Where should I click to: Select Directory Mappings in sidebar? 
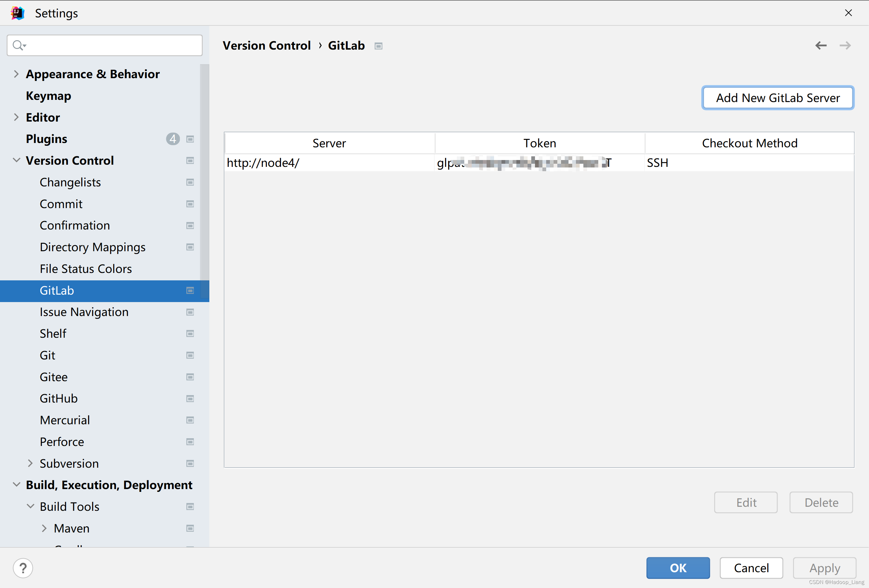coord(92,247)
